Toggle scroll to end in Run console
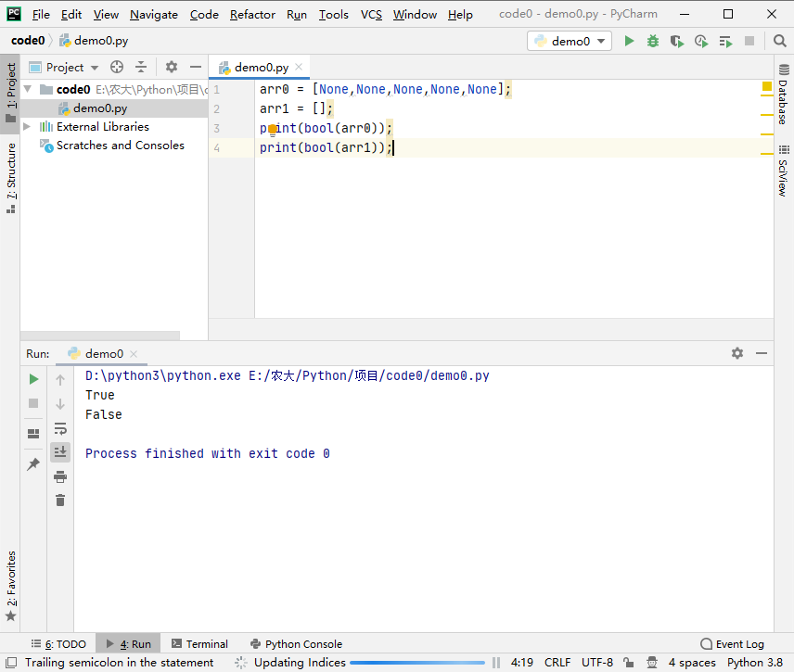794x672 pixels. click(x=60, y=451)
